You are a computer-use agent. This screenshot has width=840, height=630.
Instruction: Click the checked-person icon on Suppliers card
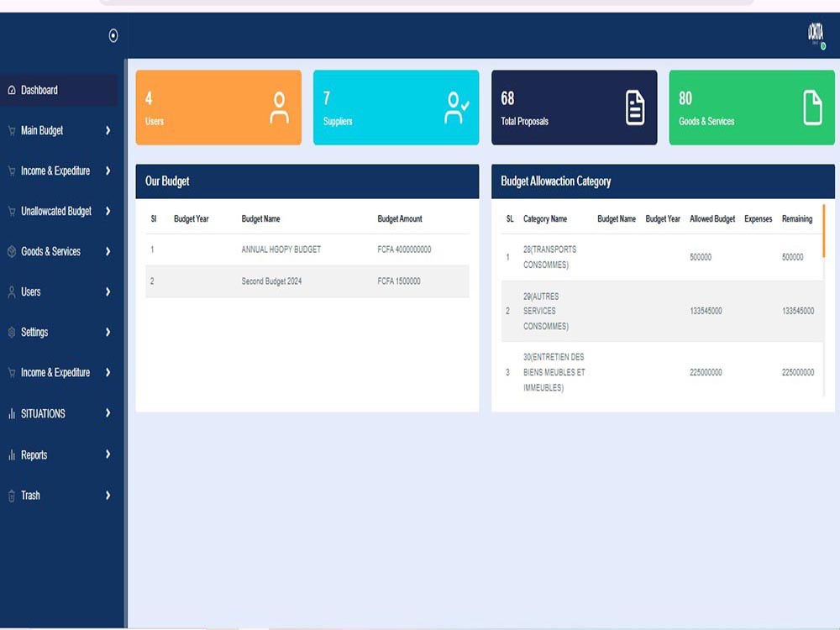click(456, 108)
